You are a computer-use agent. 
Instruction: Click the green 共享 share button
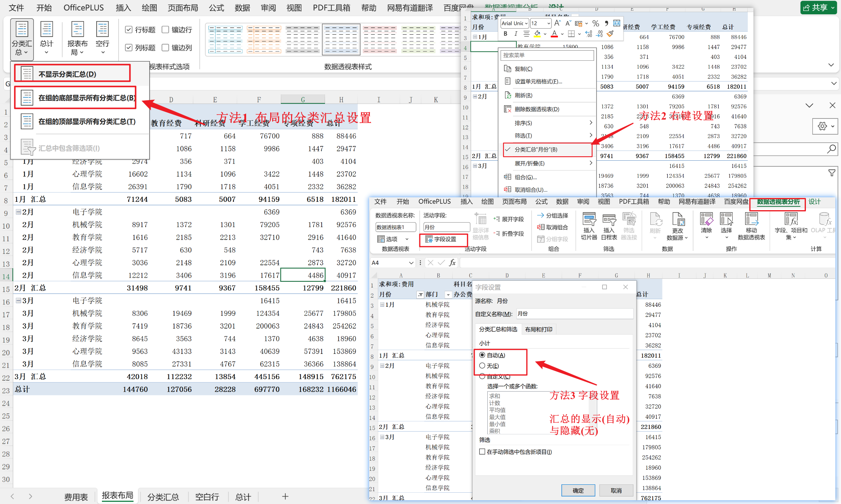(x=818, y=8)
